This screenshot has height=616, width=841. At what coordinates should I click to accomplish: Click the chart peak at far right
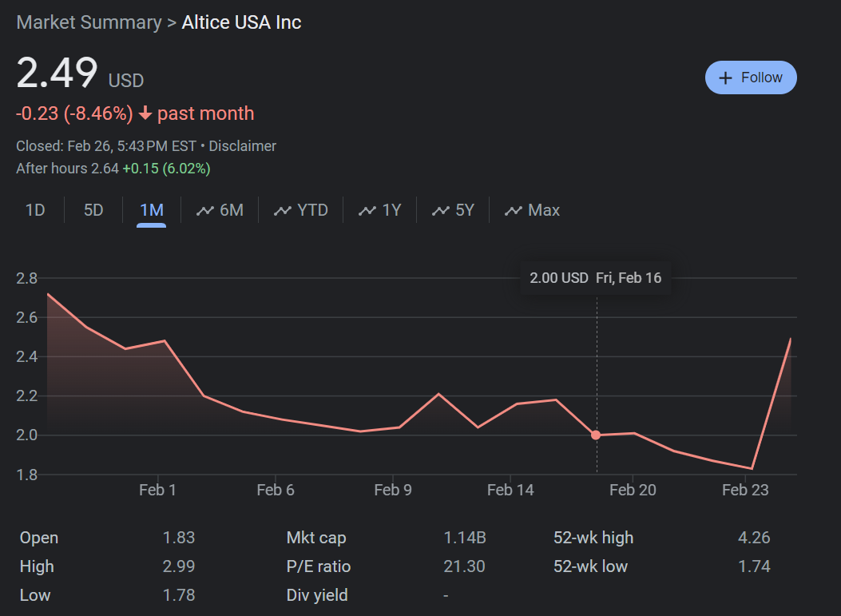click(790, 340)
